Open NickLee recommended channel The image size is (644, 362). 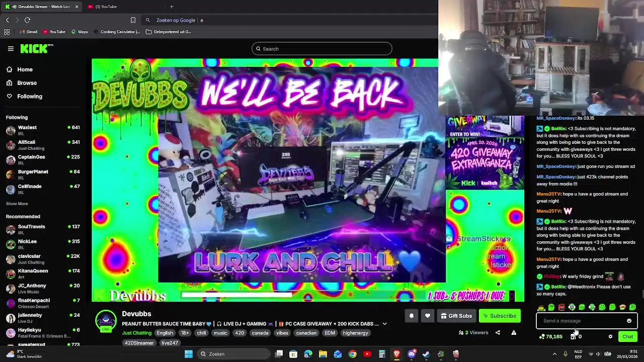point(43,244)
